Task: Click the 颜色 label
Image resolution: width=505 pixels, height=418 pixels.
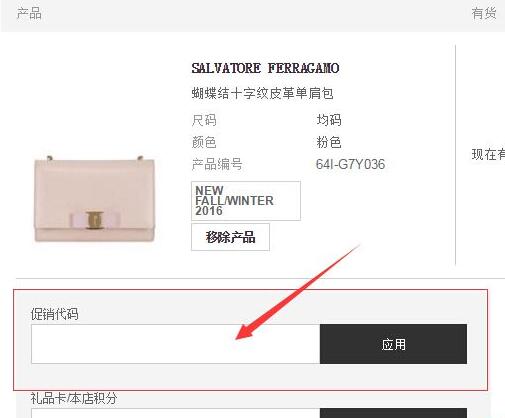Action: pos(204,142)
